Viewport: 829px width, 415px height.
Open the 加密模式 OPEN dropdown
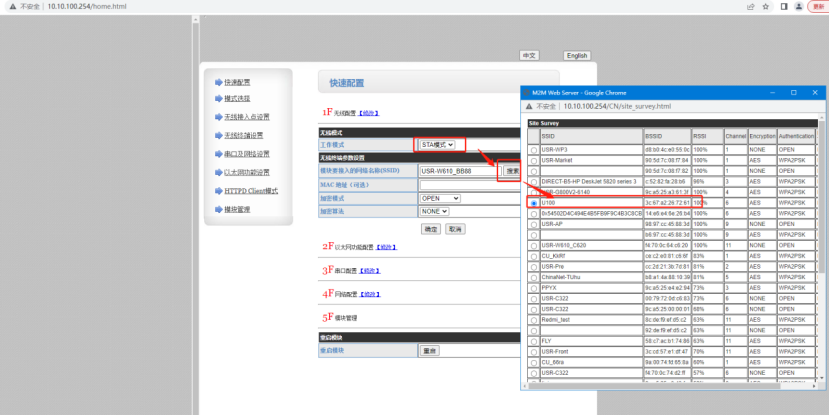[x=439, y=198]
